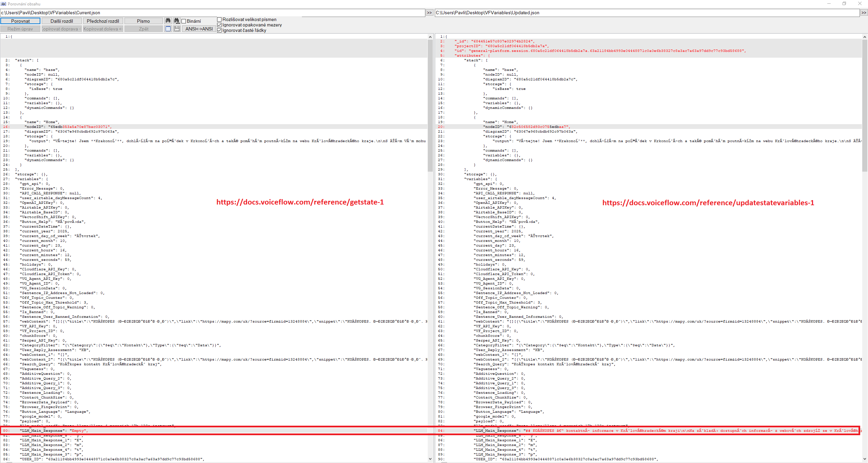This screenshot has height=463, width=868.
Task: Click the ANSI<->ANSI encoding button
Action: [199, 29]
